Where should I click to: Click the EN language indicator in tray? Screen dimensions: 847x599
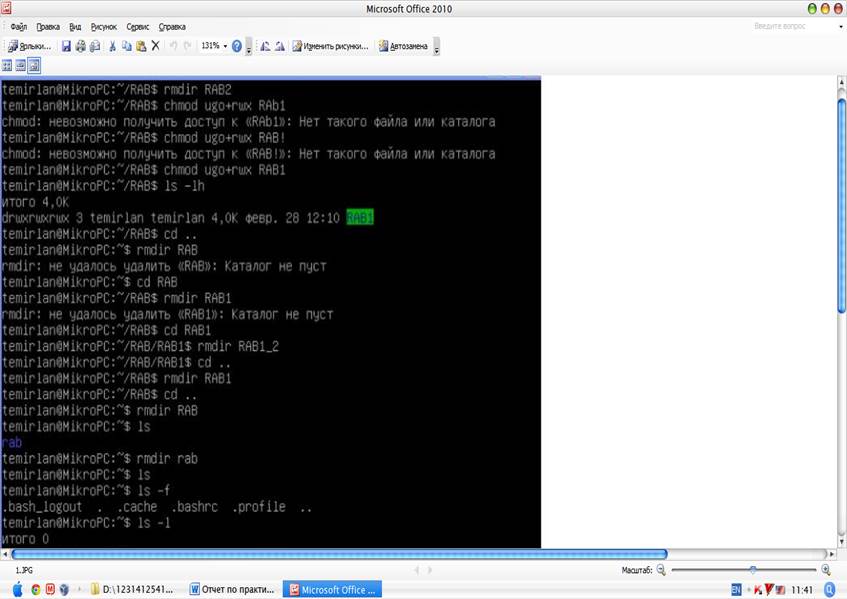[736, 590]
